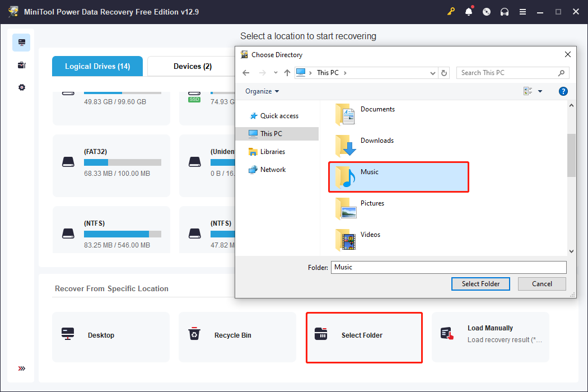Select the NTFS 83.25 MB / 546.00 MB drive
This screenshot has width=588, height=392.
click(x=111, y=230)
